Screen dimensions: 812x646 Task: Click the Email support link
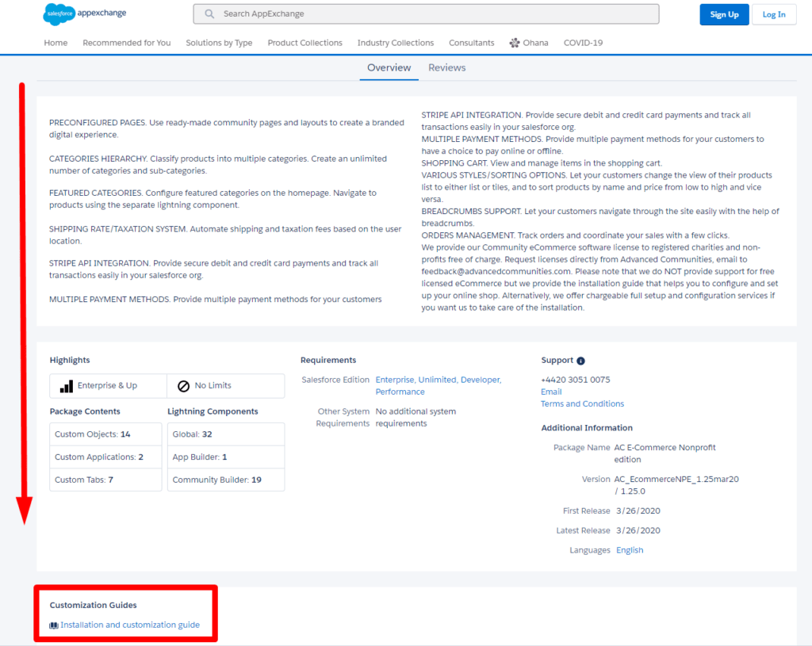point(551,392)
